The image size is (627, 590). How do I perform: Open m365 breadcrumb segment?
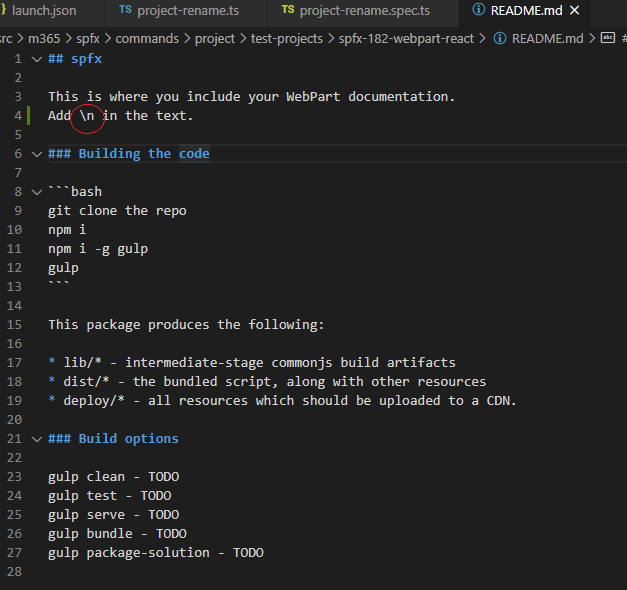44,39
